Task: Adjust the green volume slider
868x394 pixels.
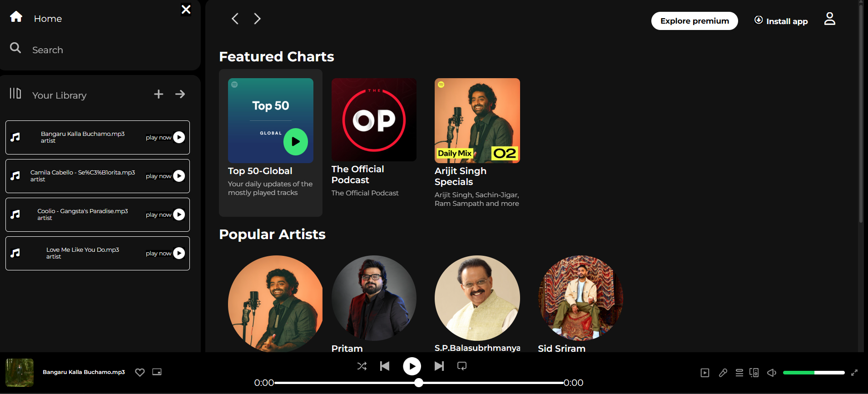Action: pyautogui.click(x=813, y=373)
